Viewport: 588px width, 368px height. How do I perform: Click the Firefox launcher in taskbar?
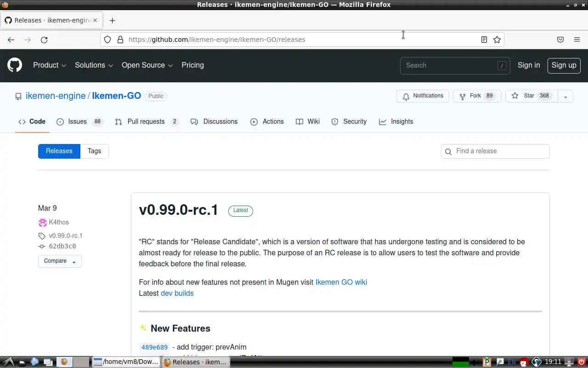click(x=64, y=362)
